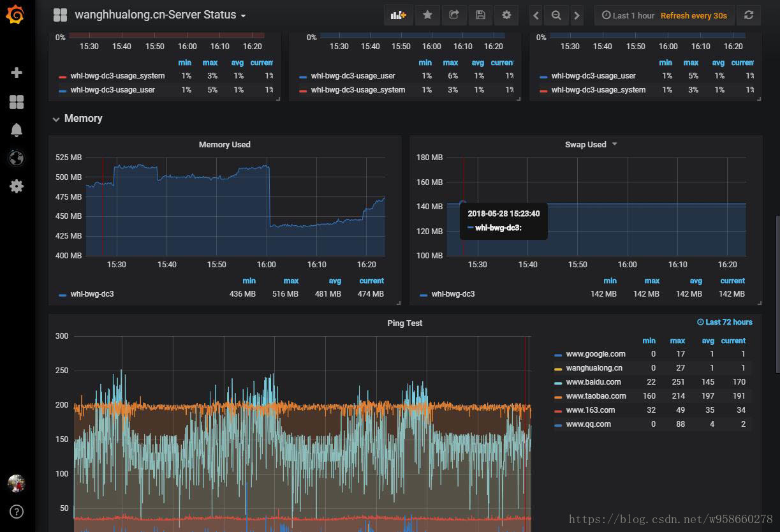This screenshot has width=780, height=532.
Task: Sort Memory Used legend by min column
Action: 249,281
